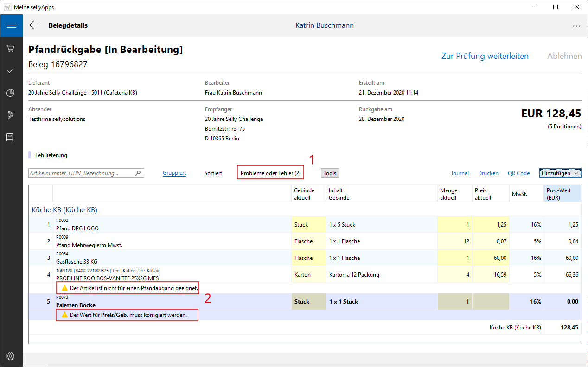Screen dimensions: 588x367
Task: Open the settings gear icon
Action: click(x=11, y=356)
